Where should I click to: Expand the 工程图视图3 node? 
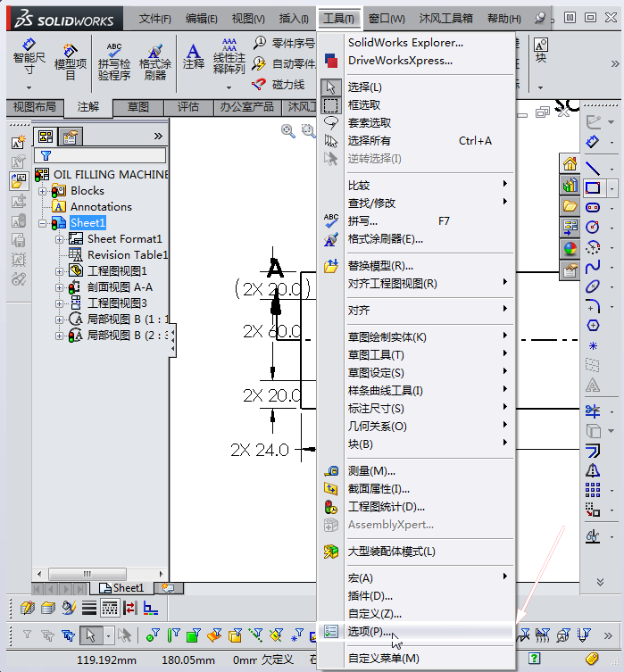coord(59,303)
